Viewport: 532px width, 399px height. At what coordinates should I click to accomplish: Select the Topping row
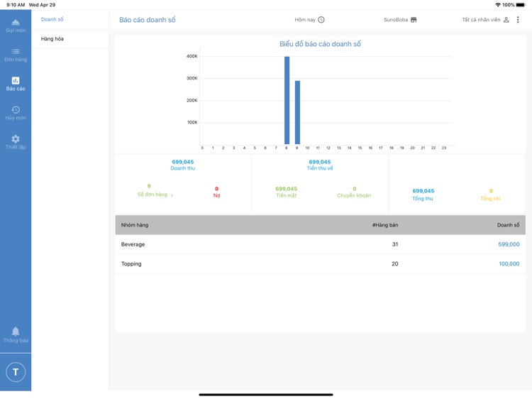pyautogui.click(x=321, y=263)
